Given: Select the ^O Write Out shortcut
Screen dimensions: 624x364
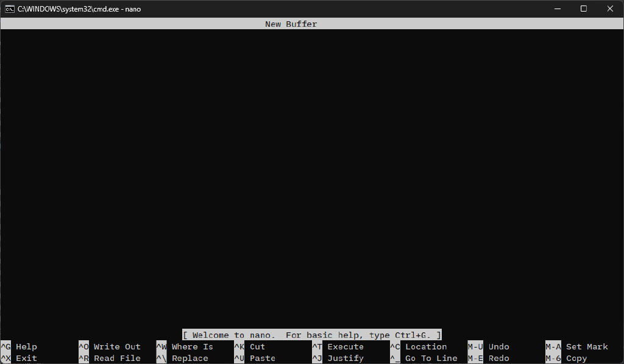Looking at the screenshot, I should tap(110, 347).
